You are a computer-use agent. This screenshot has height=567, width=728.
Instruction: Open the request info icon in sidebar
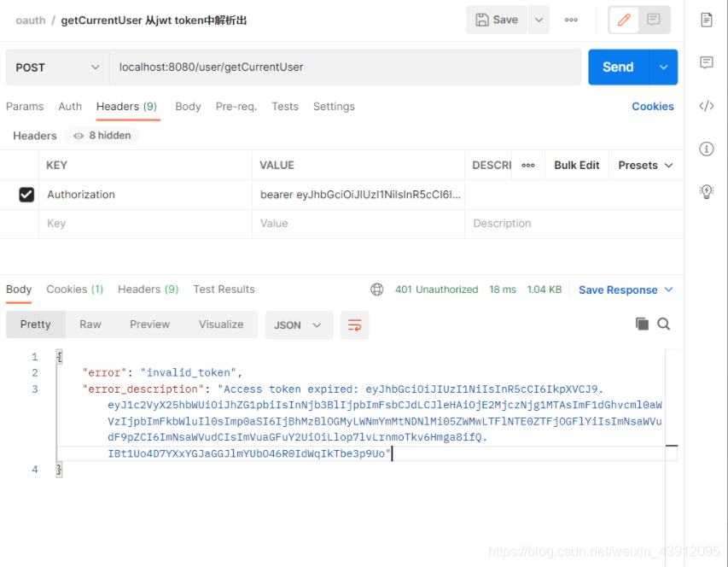click(x=707, y=149)
